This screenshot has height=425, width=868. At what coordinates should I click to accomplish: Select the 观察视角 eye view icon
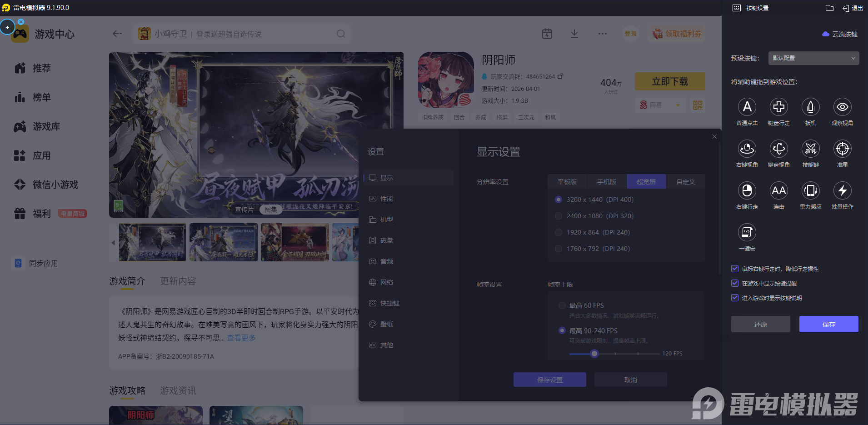tap(842, 107)
